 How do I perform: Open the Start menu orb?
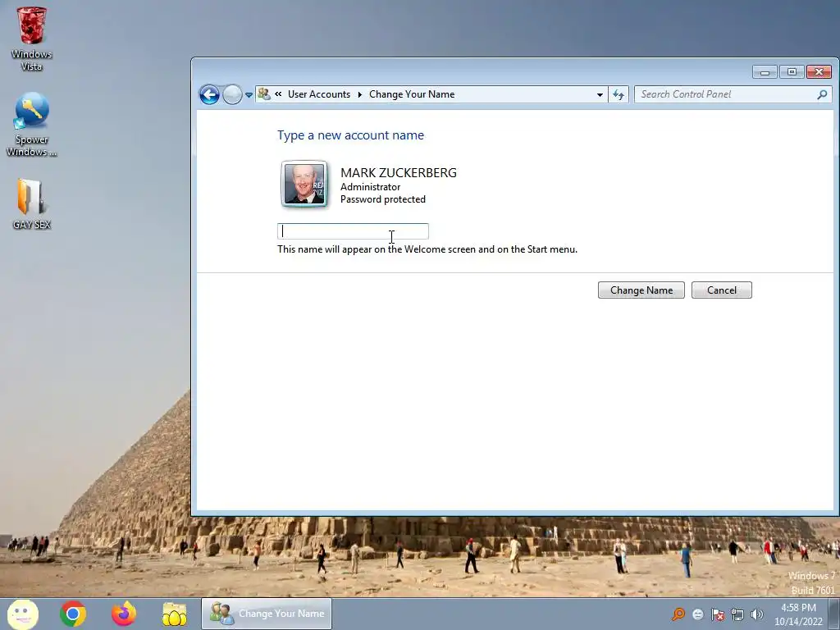coord(22,614)
